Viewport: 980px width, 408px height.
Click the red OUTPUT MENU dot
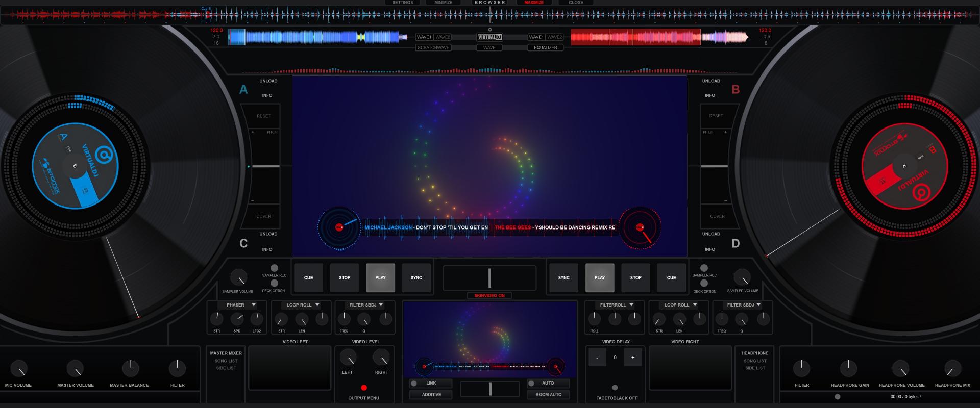pos(364,388)
